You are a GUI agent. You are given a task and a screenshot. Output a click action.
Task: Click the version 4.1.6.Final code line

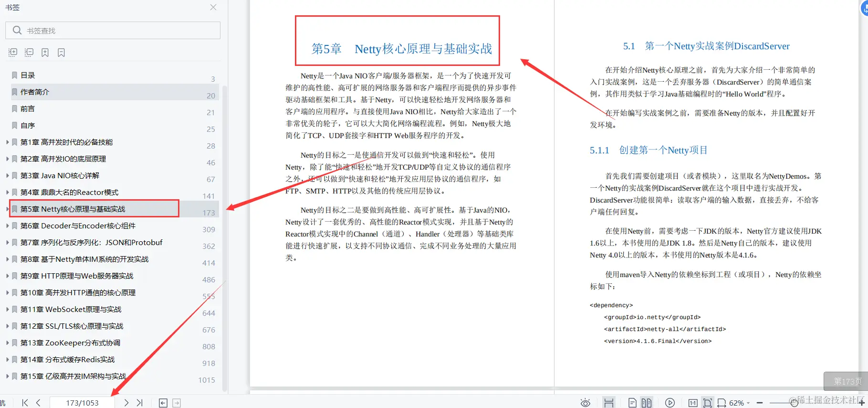click(x=658, y=341)
